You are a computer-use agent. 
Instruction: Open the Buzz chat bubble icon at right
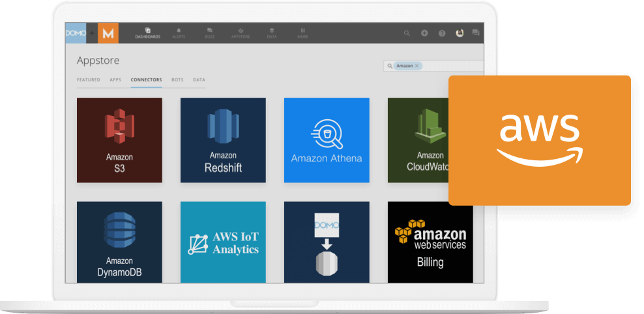[476, 33]
